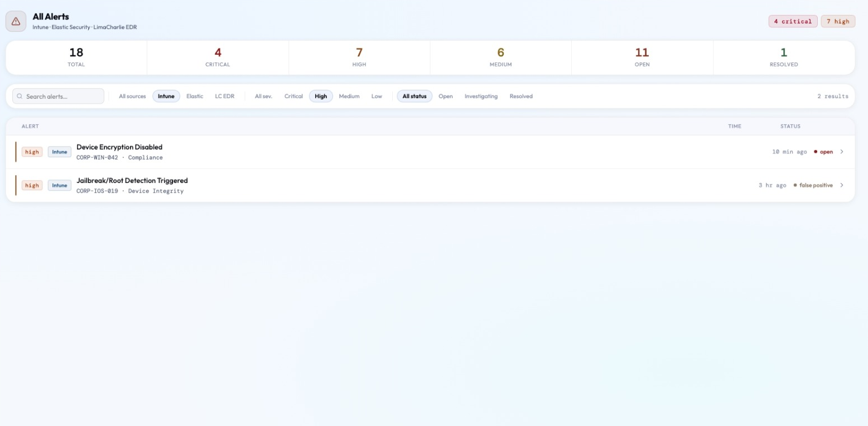Focus the Search alerts input field
The image size is (868, 426).
pyautogui.click(x=58, y=96)
